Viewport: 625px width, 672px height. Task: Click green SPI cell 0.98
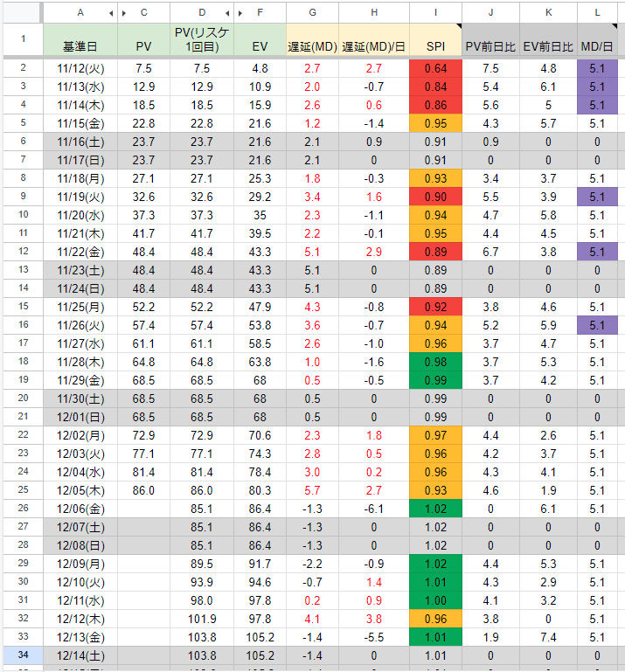coord(435,362)
